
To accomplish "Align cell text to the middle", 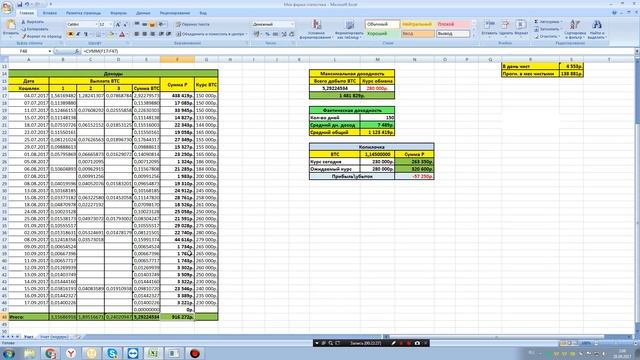I will pos(144,24).
